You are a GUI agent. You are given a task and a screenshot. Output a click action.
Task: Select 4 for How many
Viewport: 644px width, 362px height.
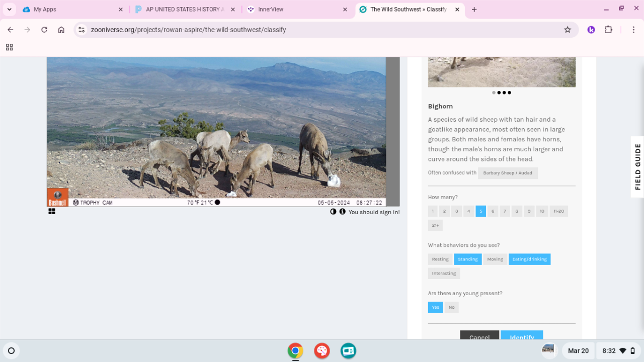(x=468, y=211)
